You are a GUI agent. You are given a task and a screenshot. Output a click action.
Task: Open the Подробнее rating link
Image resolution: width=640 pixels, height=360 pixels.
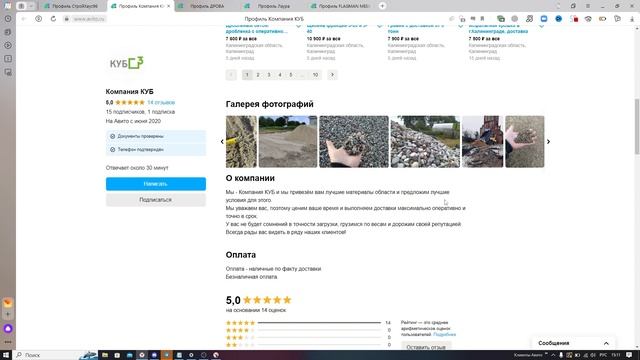(x=444, y=334)
